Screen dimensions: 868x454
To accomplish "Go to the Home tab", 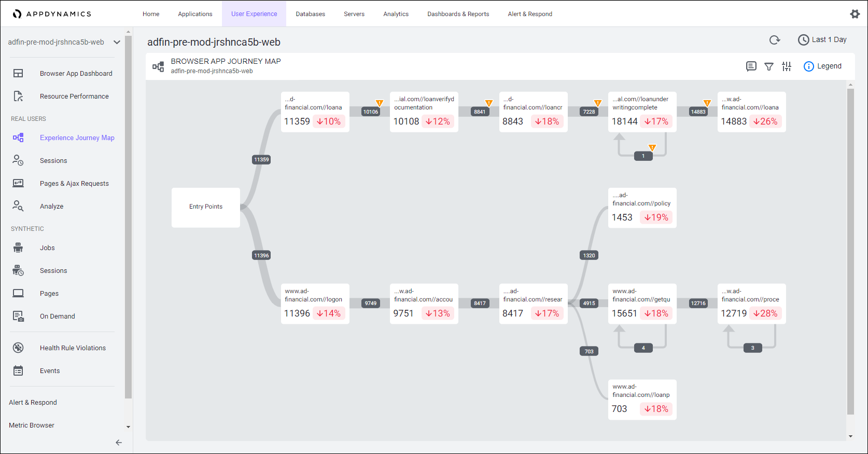I will click(151, 14).
